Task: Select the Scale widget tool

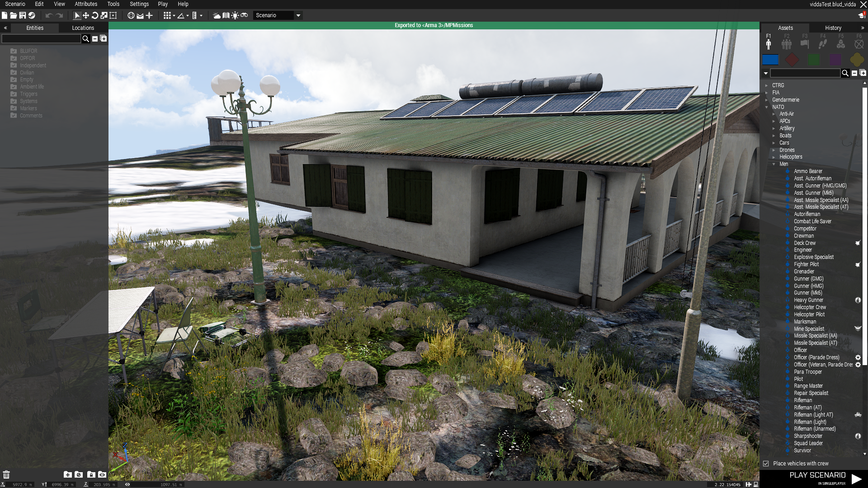Action: coord(104,15)
